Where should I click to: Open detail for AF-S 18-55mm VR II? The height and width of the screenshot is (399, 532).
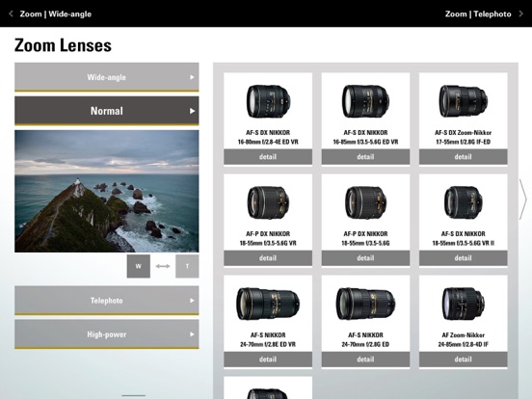tap(464, 258)
